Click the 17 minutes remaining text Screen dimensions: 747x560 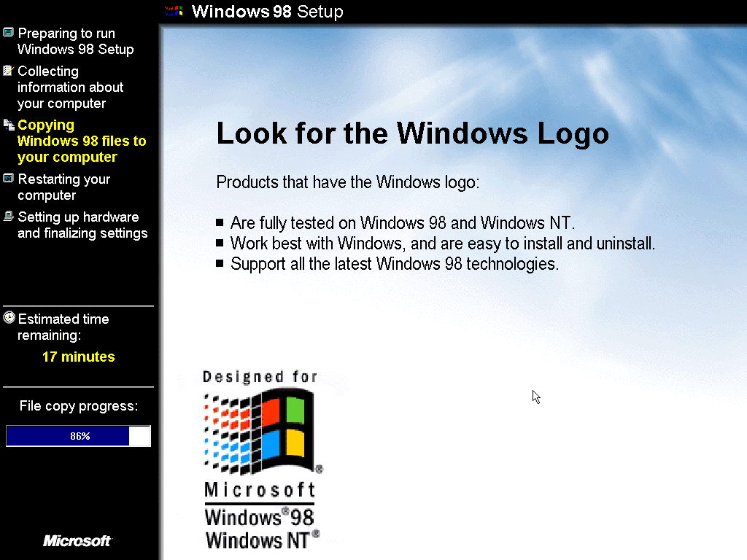pos(79,357)
